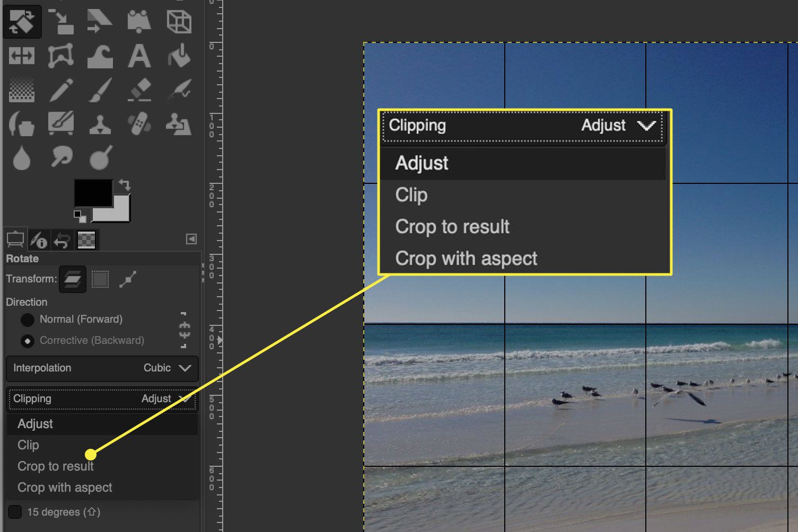The image size is (798, 532).
Task: Select the Paintbrush tool
Action: click(100, 90)
